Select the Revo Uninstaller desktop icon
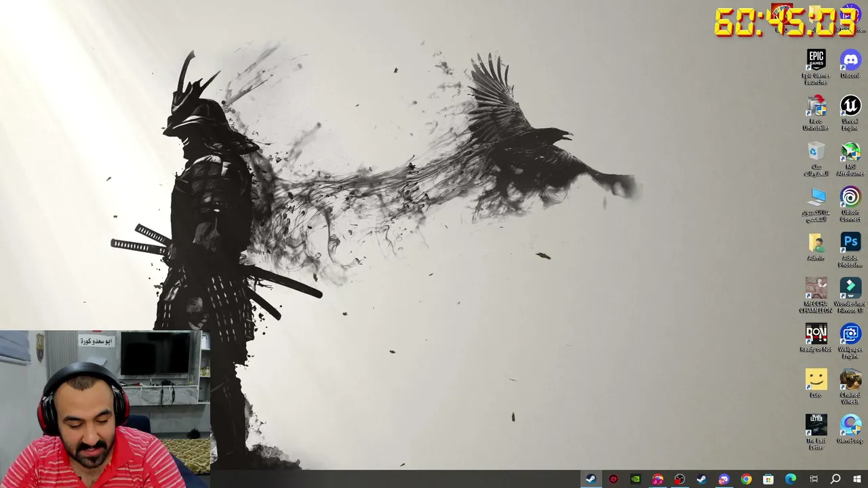 pos(816,113)
